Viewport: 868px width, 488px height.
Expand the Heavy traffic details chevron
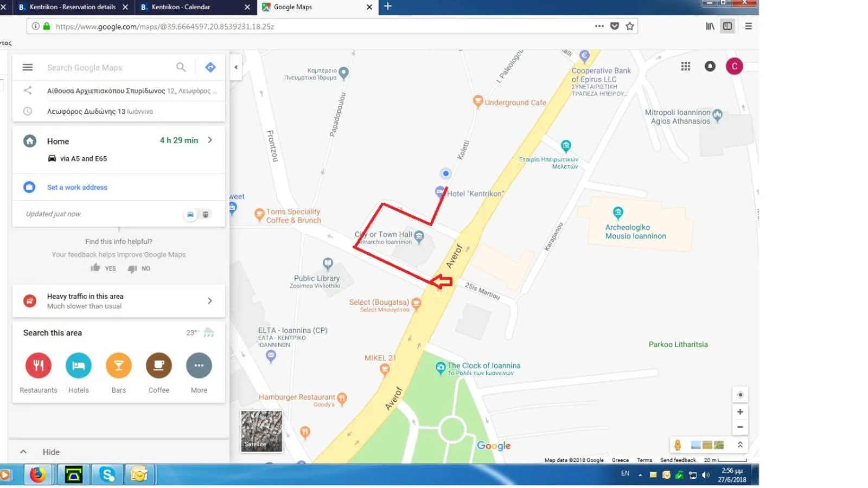point(210,301)
